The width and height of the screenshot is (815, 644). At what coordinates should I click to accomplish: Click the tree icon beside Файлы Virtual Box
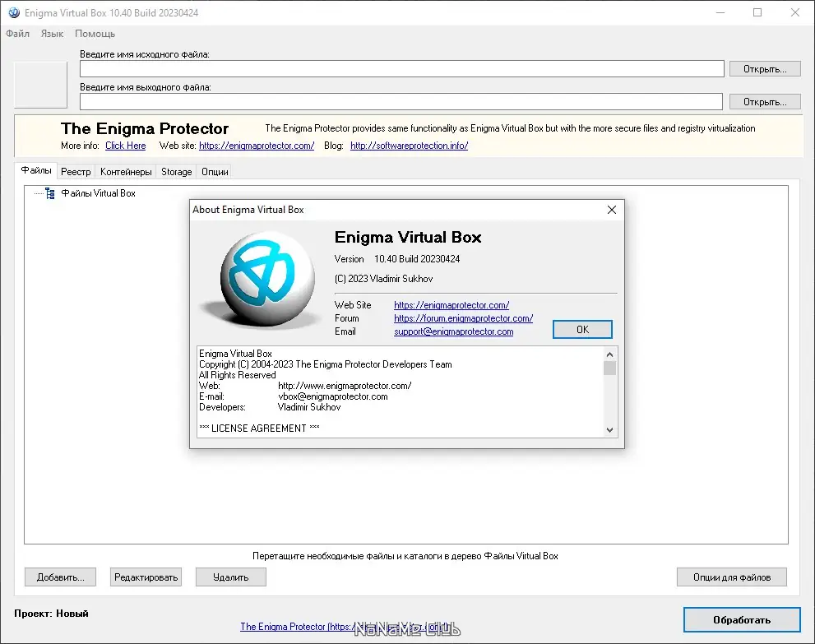[x=50, y=193]
